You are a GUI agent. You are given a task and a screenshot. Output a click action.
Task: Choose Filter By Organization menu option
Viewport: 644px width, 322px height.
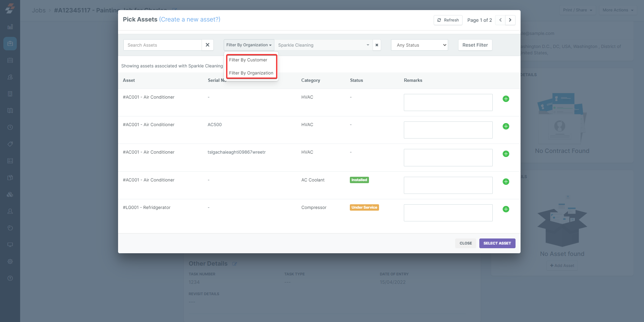click(x=251, y=73)
